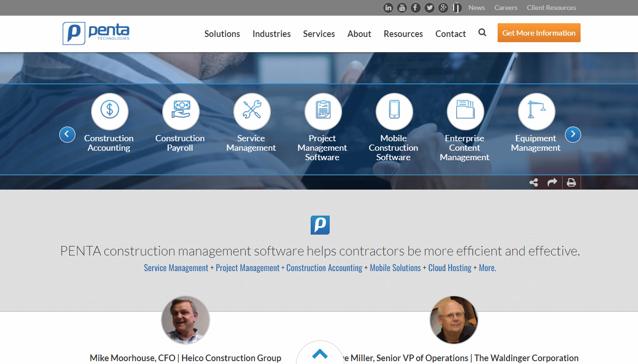Click the print page icon

click(571, 182)
